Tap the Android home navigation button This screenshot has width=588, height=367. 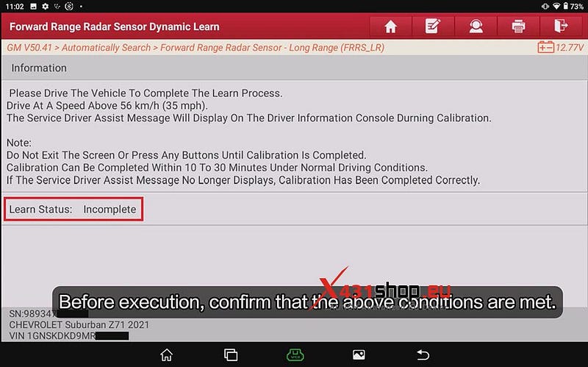click(167, 354)
